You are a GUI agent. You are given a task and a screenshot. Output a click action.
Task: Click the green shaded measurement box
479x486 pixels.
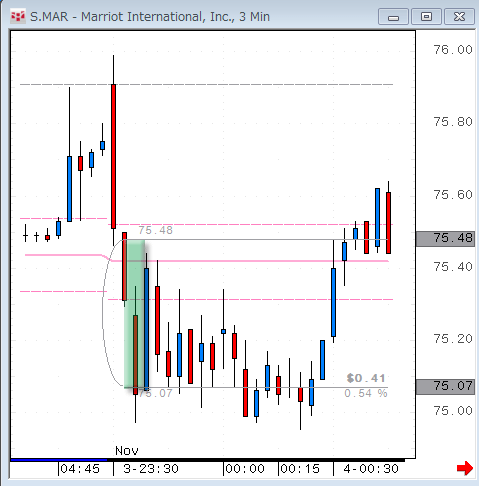(135, 313)
